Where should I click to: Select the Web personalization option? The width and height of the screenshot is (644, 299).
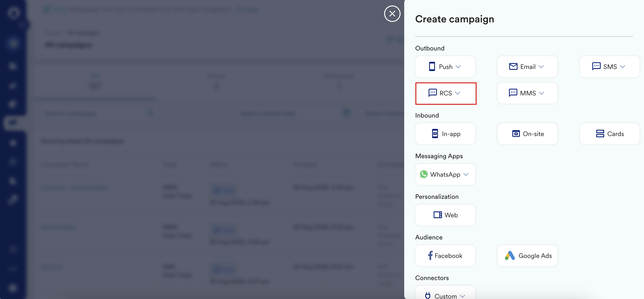pyautogui.click(x=445, y=215)
